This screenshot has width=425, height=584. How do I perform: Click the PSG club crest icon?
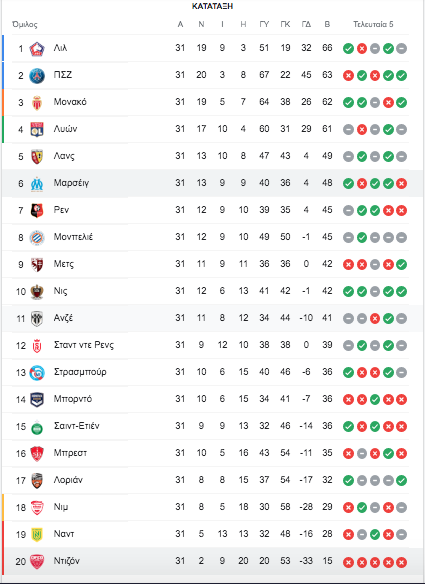coord(37,76)
